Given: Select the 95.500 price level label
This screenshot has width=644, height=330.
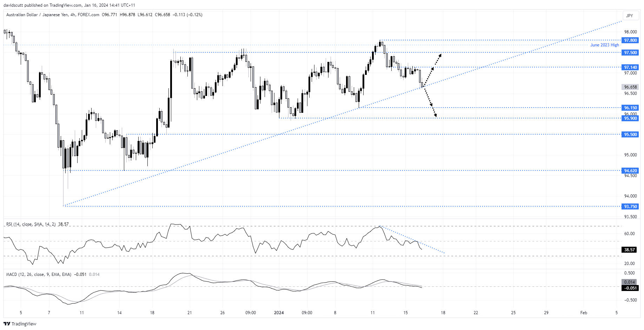Looking at the screenshot, I should coord(630,135).
